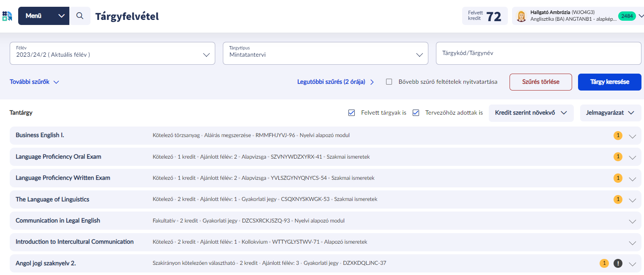The width and height of the screenshot is (644, 275).
Task: Expand the Communication in Legal English row
Action: click(x=632, y=221)
